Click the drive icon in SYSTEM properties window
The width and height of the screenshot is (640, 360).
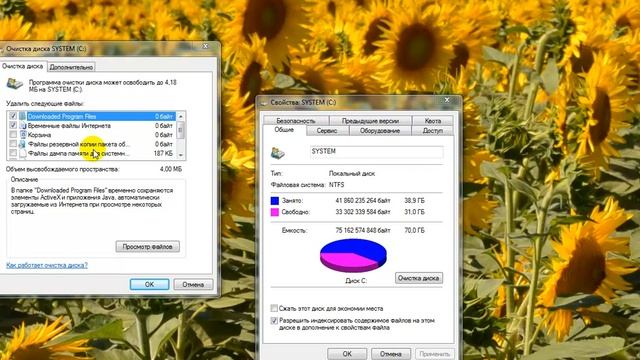[278, 153]
